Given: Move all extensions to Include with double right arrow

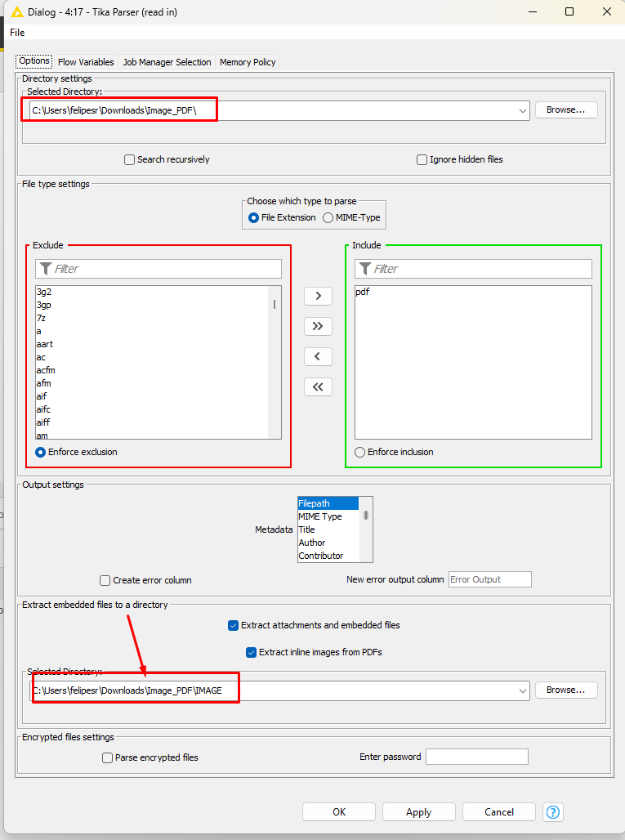Looking at the screenshot, I should click(318, 326).
